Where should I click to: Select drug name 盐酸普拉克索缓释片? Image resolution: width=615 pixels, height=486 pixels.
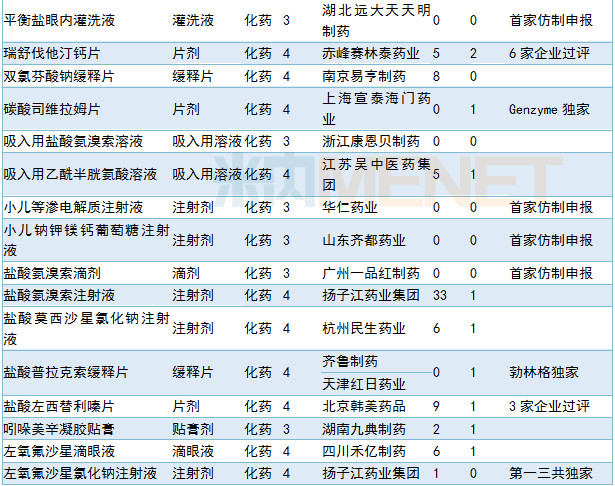pyautogui.click(x=66, y=372)
